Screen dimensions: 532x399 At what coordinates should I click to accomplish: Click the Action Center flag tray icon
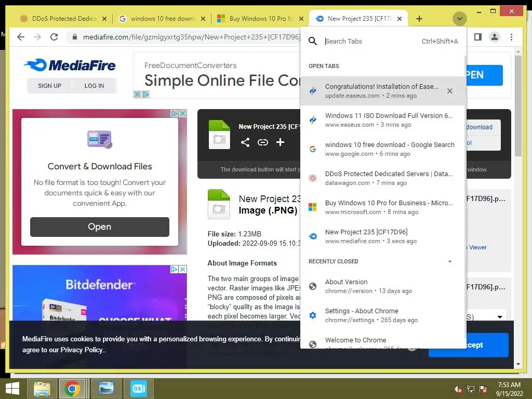pos(483,389)
